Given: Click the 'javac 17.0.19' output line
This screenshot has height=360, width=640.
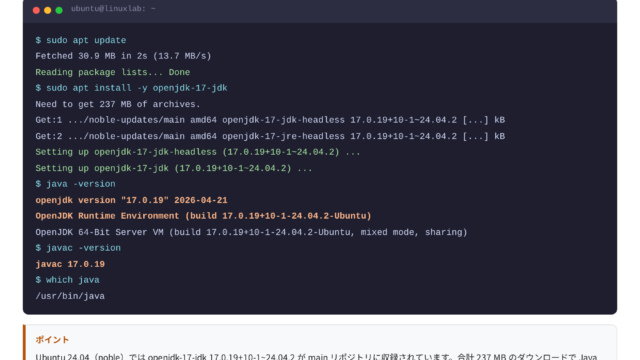Looking at the screenshot, I should (x=70, y=264).
